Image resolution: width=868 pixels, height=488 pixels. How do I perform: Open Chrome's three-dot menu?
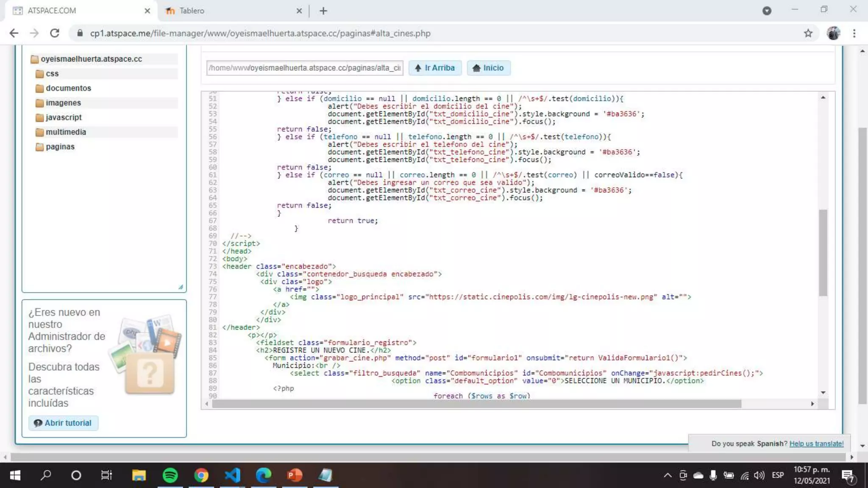pyautogui.click(x=854, y=33)
